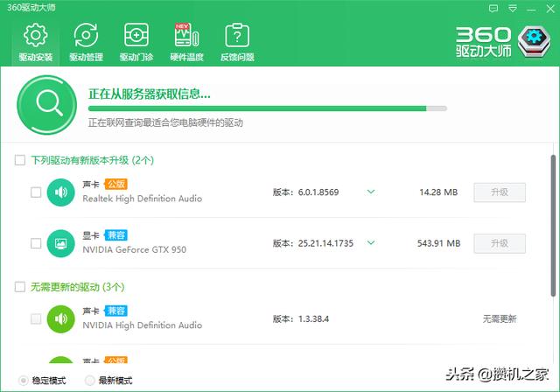Click the Realtek High Definition Audio name
560x392 pixels.
click(142, 199)
